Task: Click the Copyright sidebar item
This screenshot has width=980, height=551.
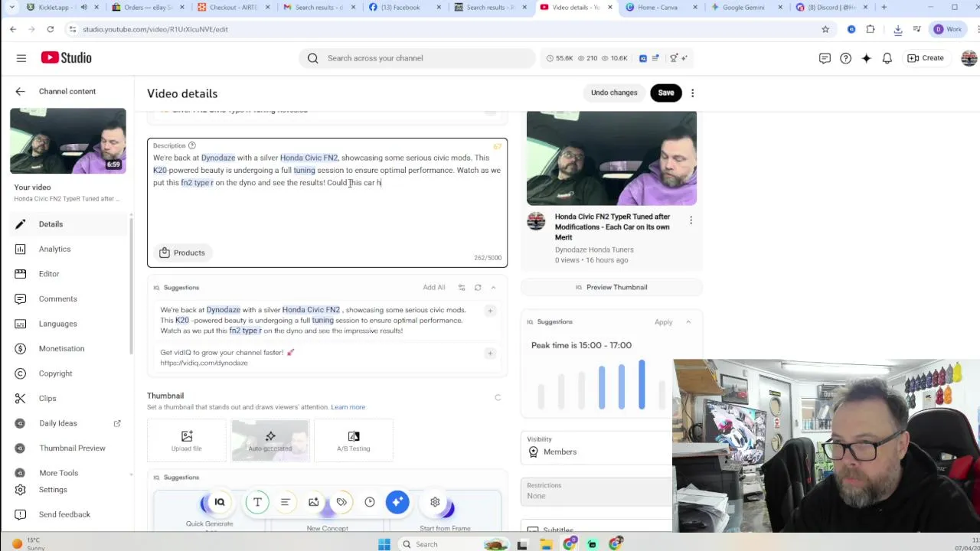Action: [55, 373]
